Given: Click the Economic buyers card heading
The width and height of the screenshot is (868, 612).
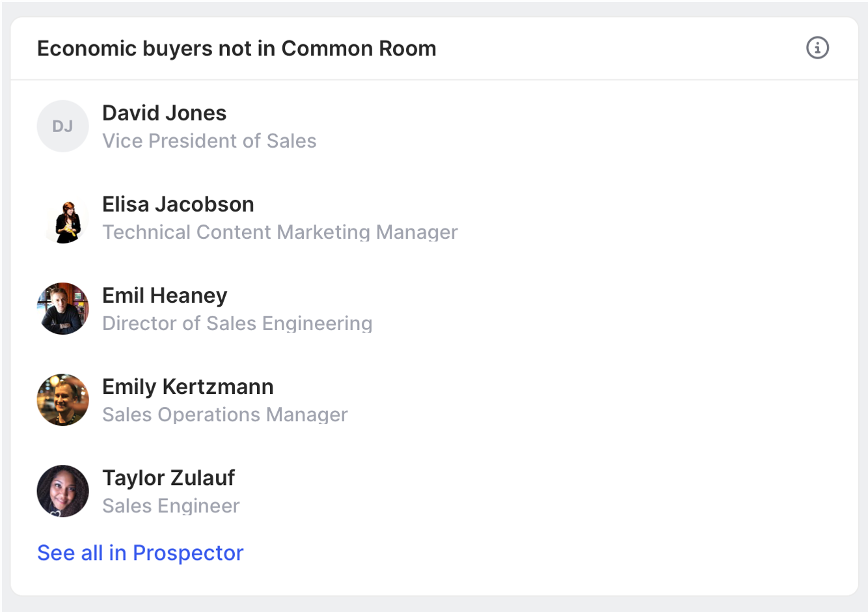Looking at the screenshot, I should point(236,49).
